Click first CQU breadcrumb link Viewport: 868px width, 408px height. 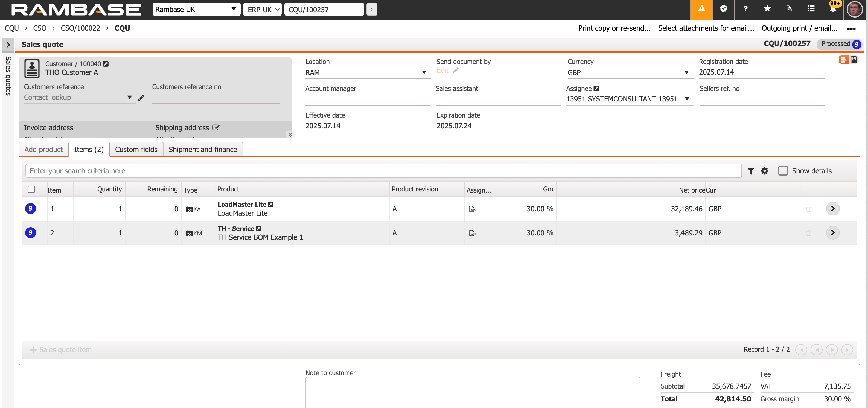[x=12, y=28]
